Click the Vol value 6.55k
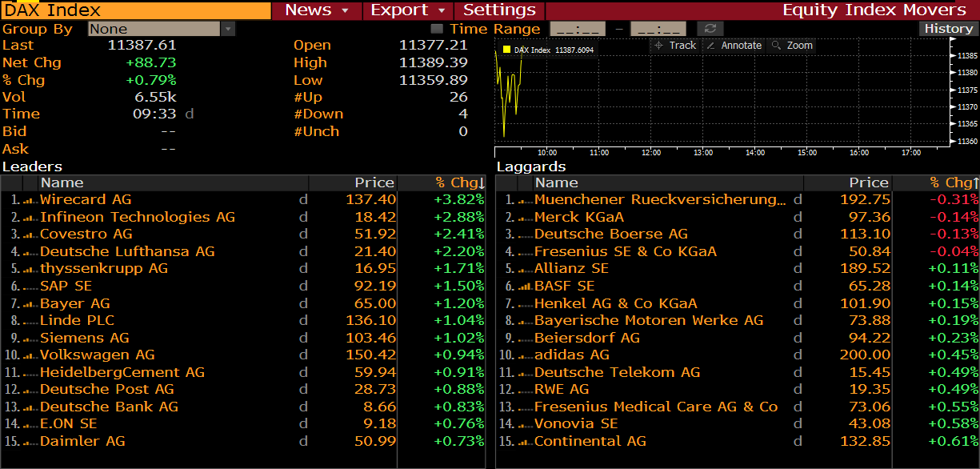This screenshot has height=469, width=980. click(155, 98)
